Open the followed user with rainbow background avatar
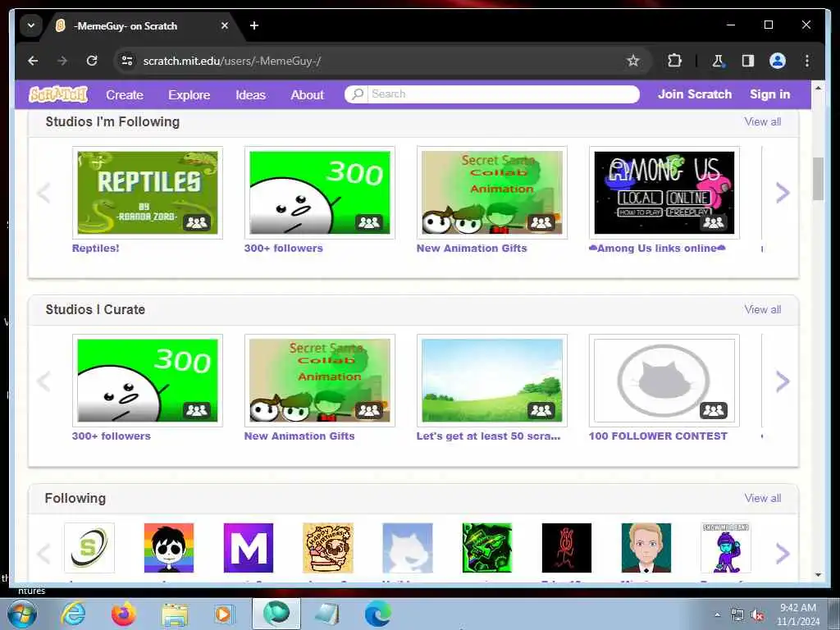840x630 pixels. click(169, 548)
